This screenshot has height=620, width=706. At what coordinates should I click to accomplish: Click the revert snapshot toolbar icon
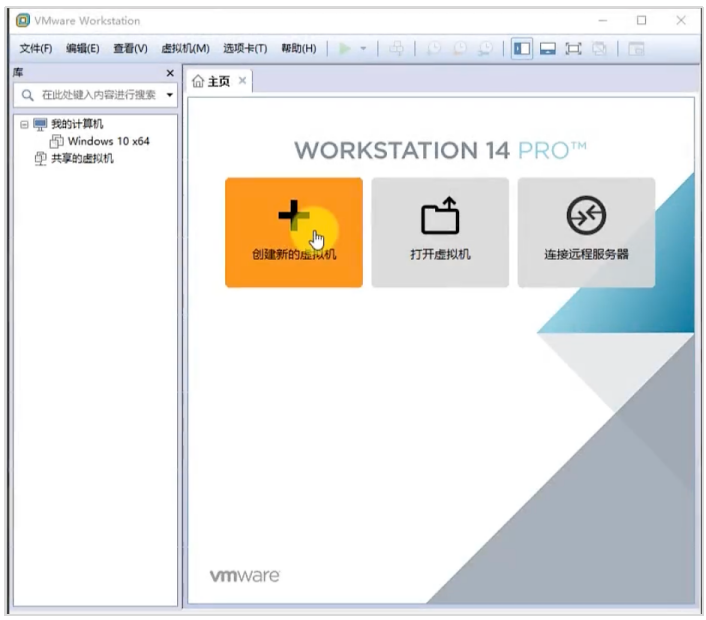click(460, 48)
